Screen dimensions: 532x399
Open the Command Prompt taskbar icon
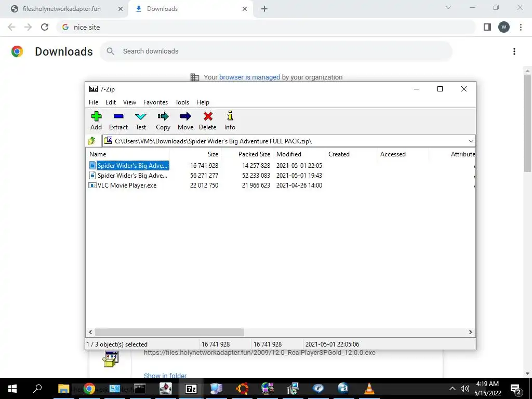[x=140, y=389]
